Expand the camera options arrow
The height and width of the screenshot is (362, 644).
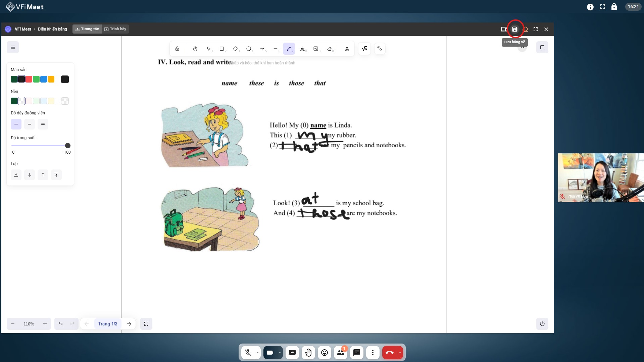280,353
